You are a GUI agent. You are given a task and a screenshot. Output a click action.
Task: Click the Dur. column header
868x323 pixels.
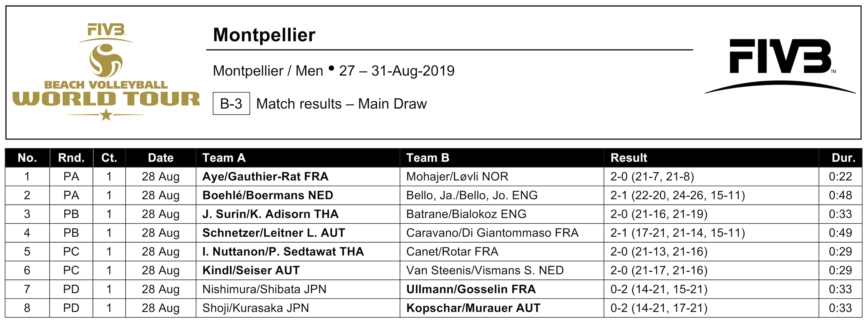click(843, 158)
